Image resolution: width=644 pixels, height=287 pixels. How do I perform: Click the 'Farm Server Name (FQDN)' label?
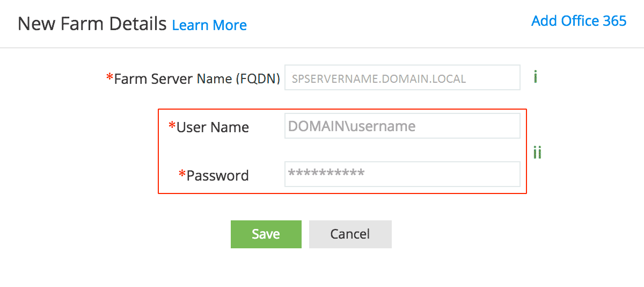[x=197, y=79]
